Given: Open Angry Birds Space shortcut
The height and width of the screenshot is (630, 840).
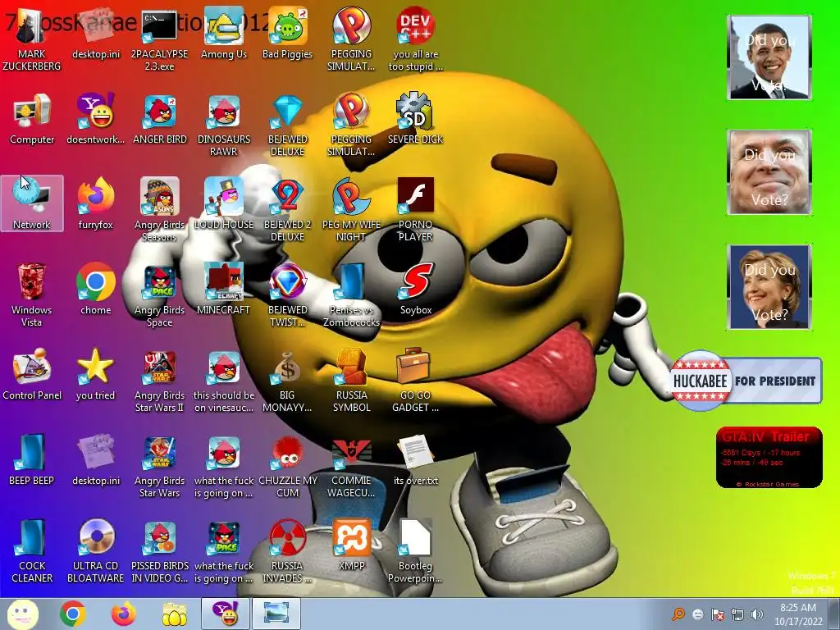Looking at the screenshot, I should (159, 294).
